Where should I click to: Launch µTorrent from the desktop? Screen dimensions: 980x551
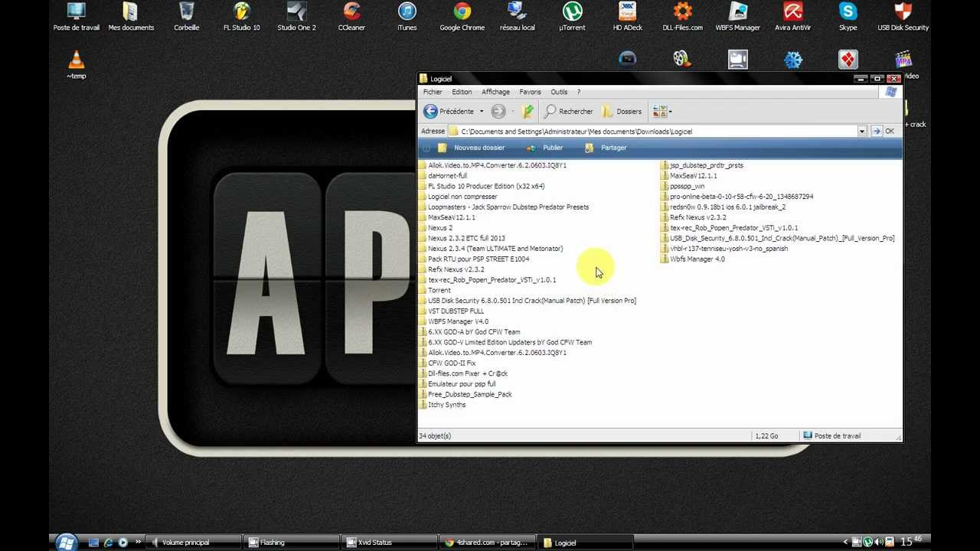(572, 17)
